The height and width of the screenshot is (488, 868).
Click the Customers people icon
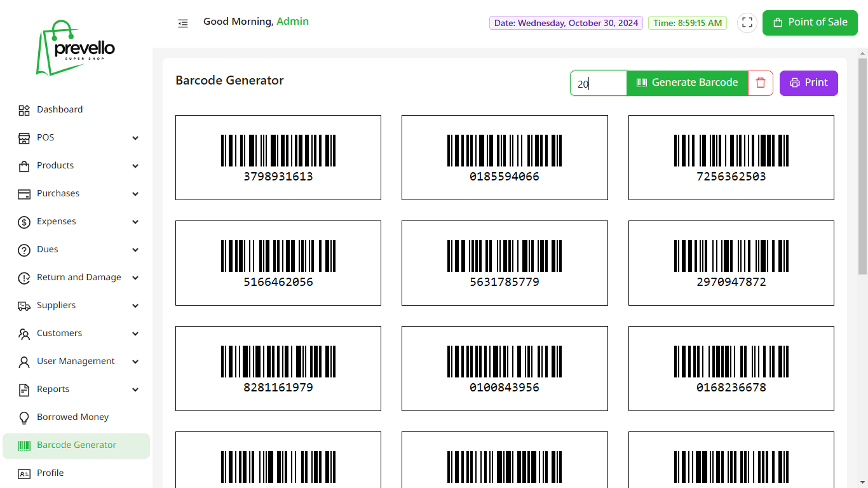click(24, 334)
